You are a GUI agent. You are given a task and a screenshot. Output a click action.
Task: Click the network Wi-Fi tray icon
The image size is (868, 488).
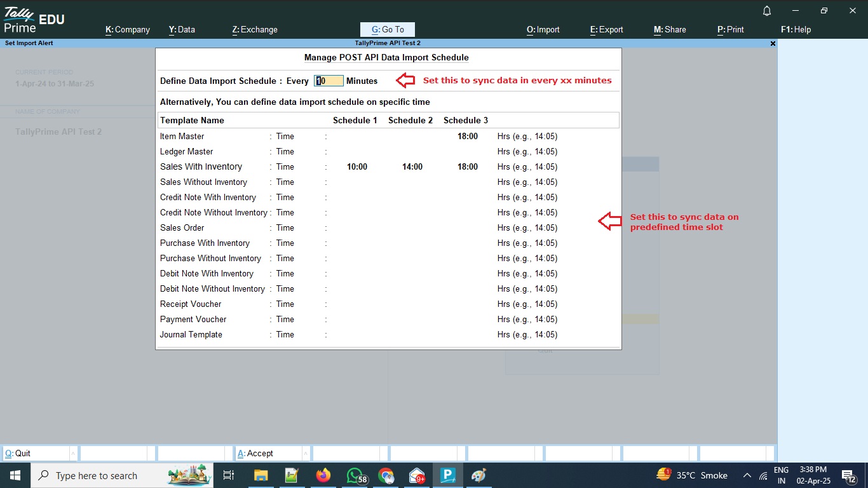point(763,475)
